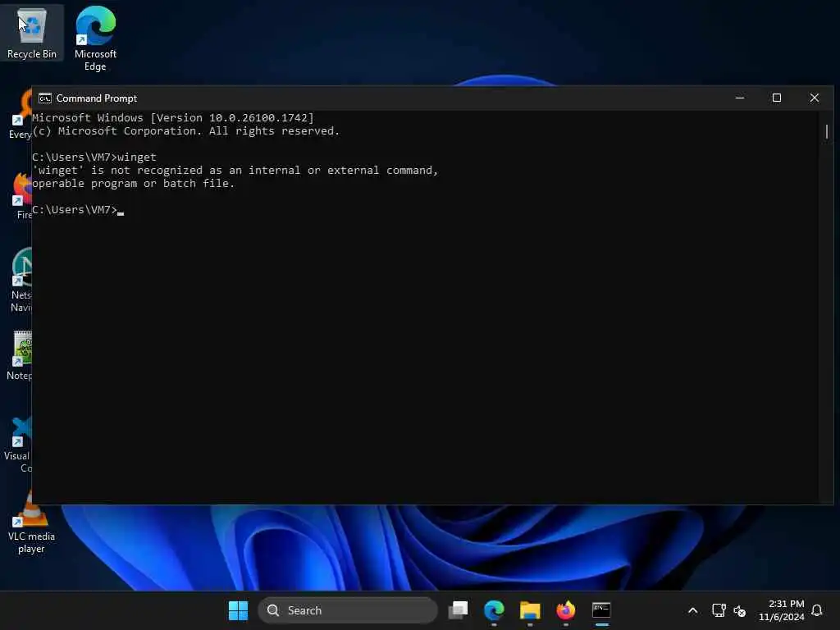
Task: Show hidden system tray icons
Action: (692, 610)
